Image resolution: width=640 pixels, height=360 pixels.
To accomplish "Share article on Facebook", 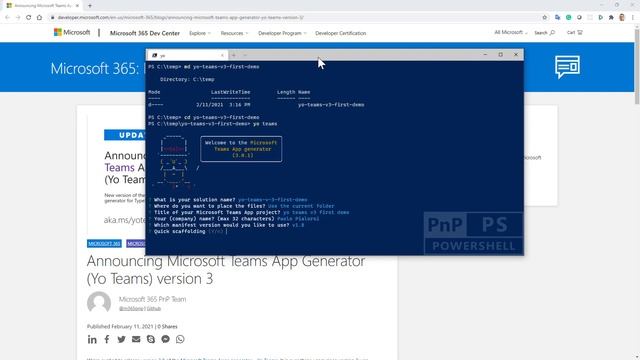I will (x=107, y=339).
